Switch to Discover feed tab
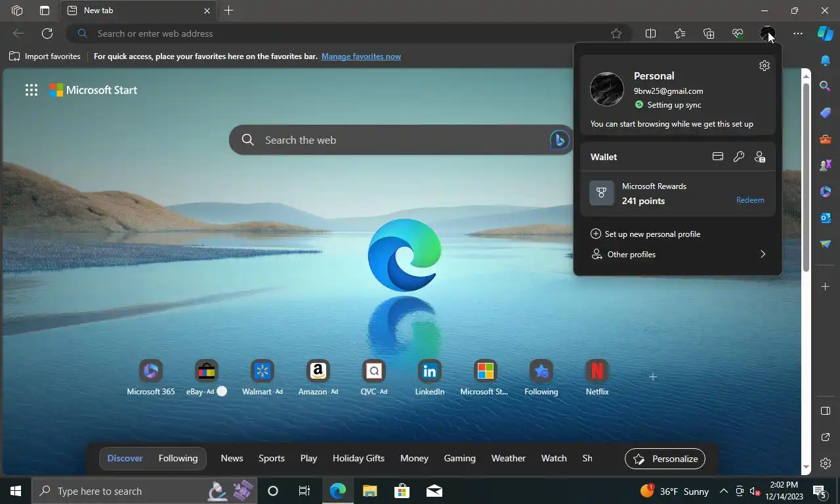The height and width of the screenshot is (504, 840). click(125, 459)
